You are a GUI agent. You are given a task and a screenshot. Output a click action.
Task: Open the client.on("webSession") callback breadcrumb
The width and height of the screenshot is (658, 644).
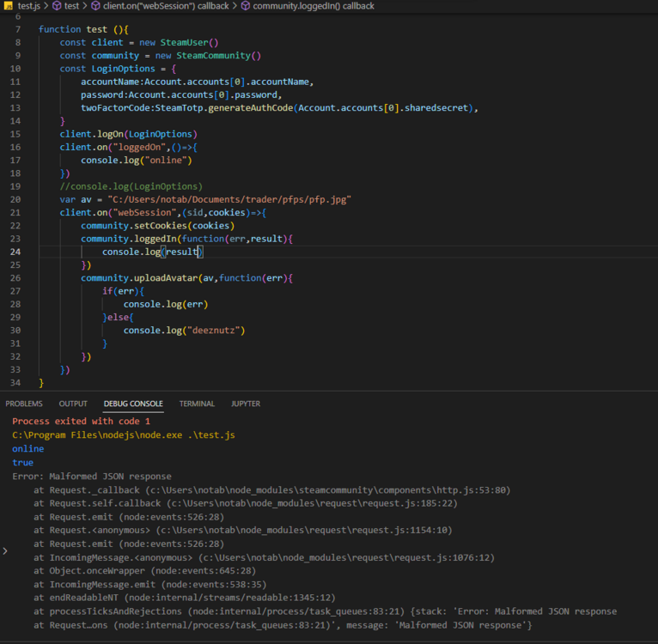tap(167, 6)
